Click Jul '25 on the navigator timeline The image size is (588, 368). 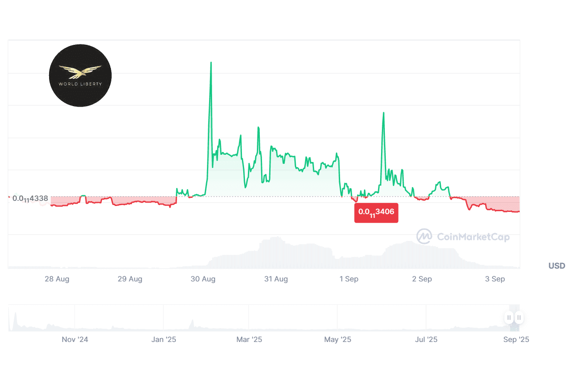(426, 340)
